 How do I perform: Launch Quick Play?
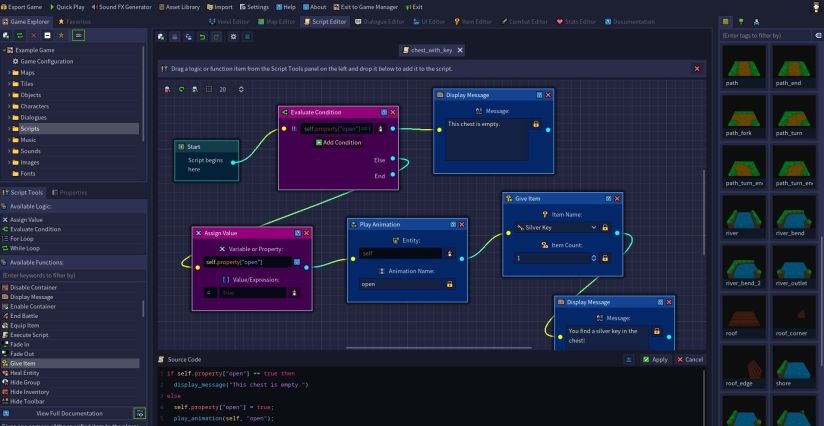[68, 6]
